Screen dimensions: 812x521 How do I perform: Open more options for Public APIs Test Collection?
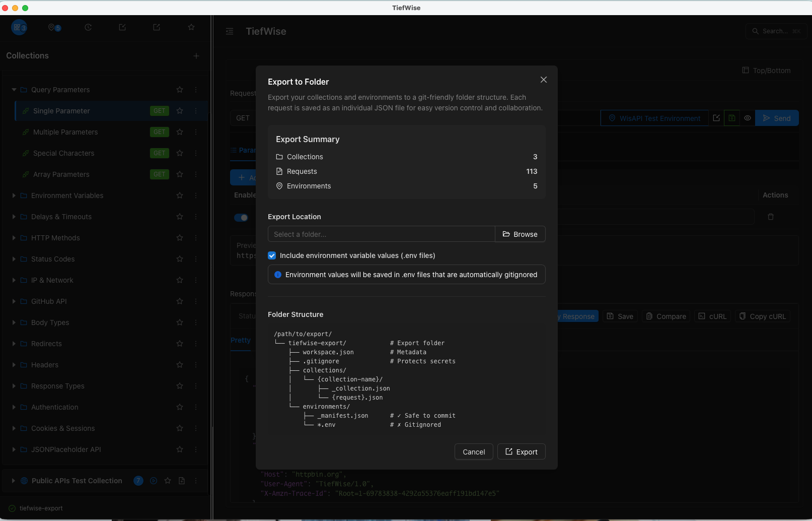(196, 481)
